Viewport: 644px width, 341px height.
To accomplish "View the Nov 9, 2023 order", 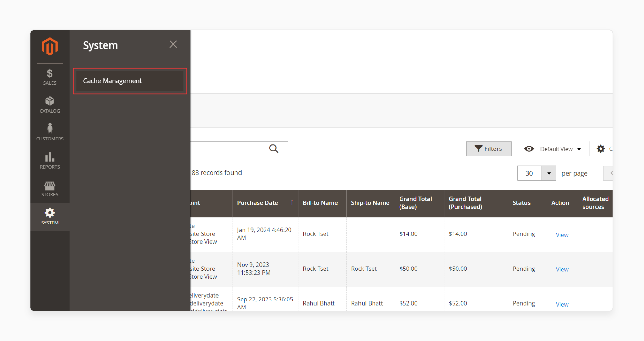I will pyautogui.click(x=562, y=269).
